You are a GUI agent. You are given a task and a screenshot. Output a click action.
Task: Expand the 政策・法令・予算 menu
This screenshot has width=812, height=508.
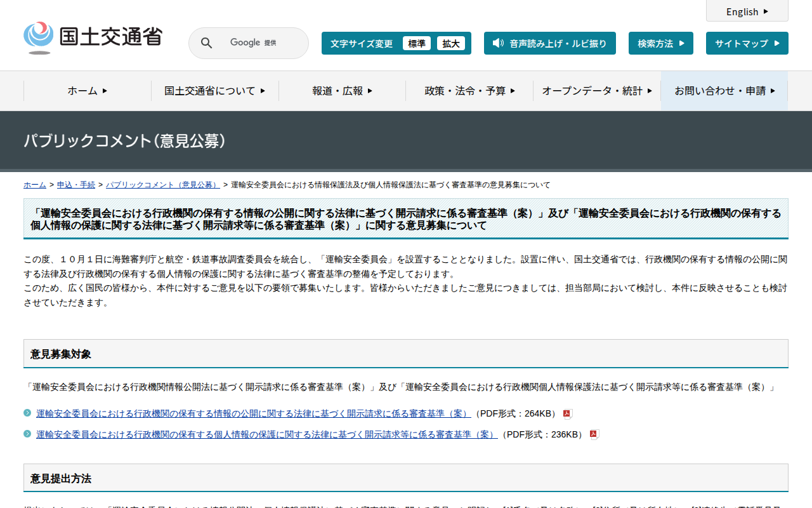469,91
